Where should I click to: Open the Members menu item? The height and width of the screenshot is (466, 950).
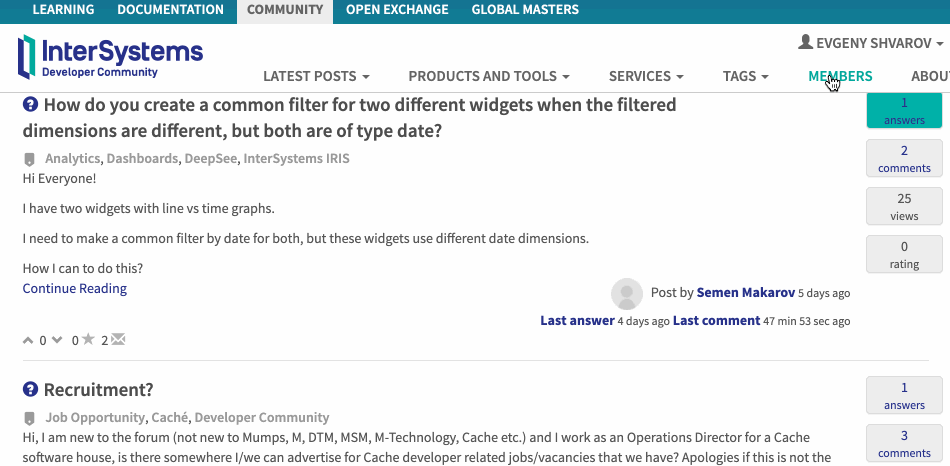(840, 76)
